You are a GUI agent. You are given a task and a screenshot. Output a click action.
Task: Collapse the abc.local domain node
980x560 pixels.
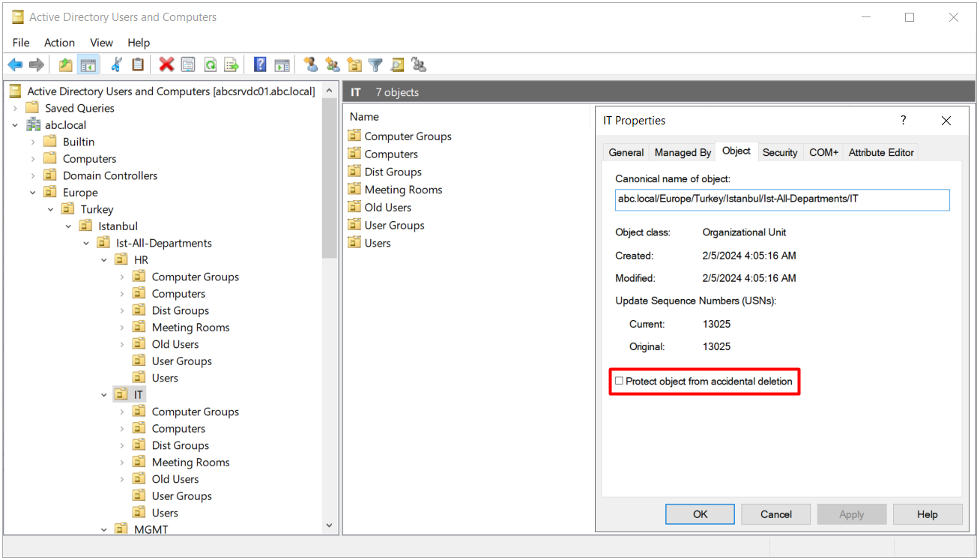pyautogui.click(x=15, y=125)
